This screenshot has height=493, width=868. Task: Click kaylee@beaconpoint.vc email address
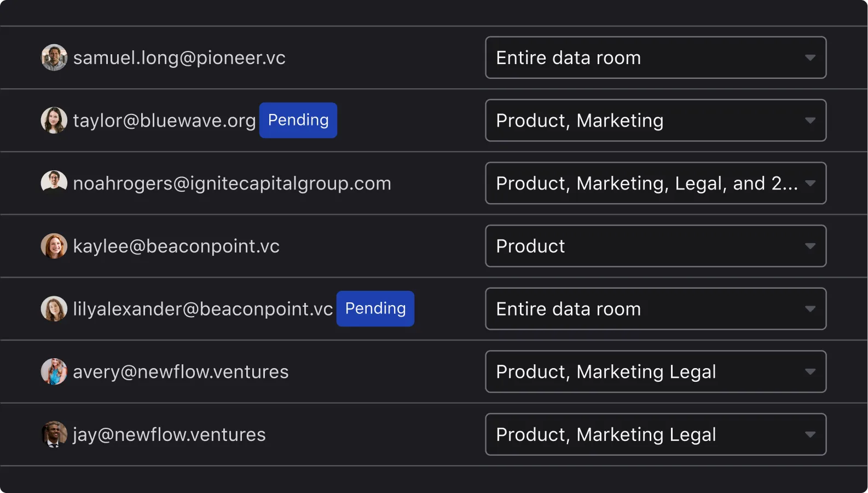[176, 246]
